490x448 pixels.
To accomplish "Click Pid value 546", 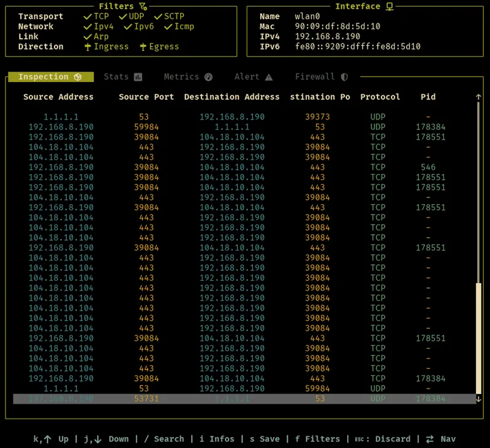I will tap(428, 167).
